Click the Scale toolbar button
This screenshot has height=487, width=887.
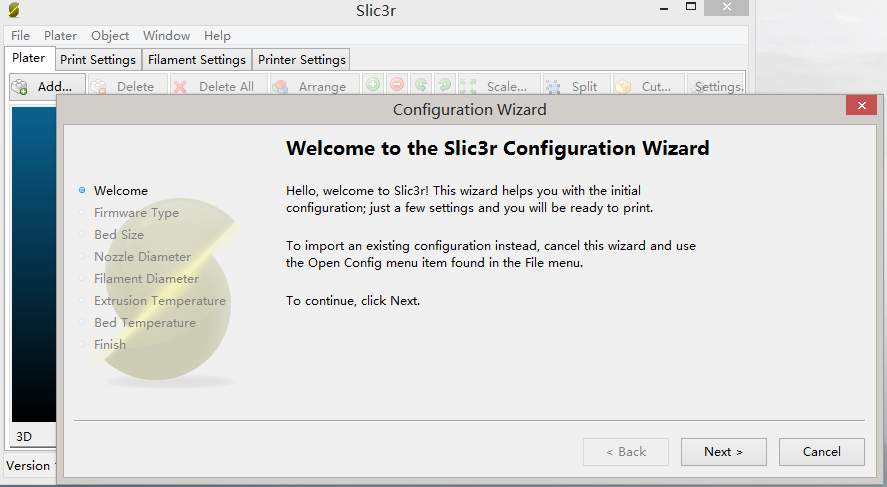click(495, 87)
